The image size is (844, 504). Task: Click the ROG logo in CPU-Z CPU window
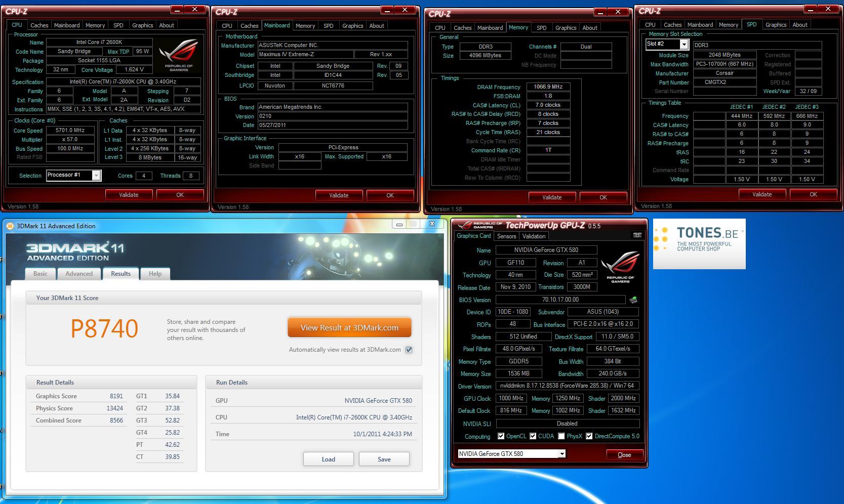coord(178,55)
